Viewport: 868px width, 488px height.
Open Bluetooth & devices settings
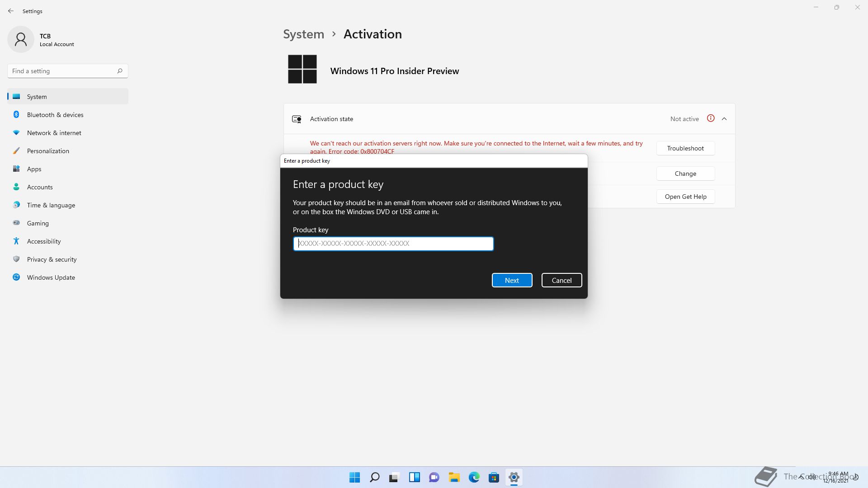68,115
